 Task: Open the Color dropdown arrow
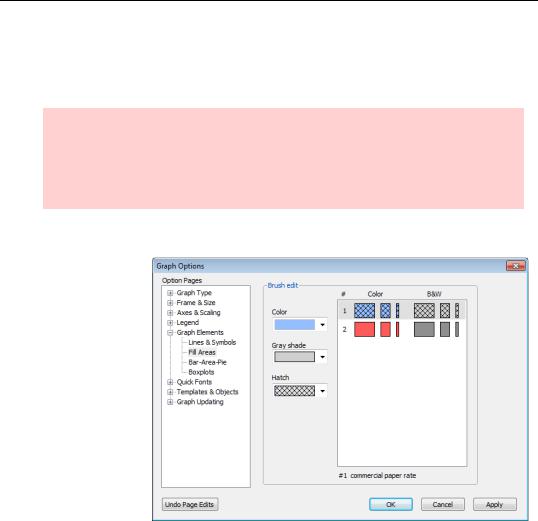pyautogui.click(x=322, y=325)
